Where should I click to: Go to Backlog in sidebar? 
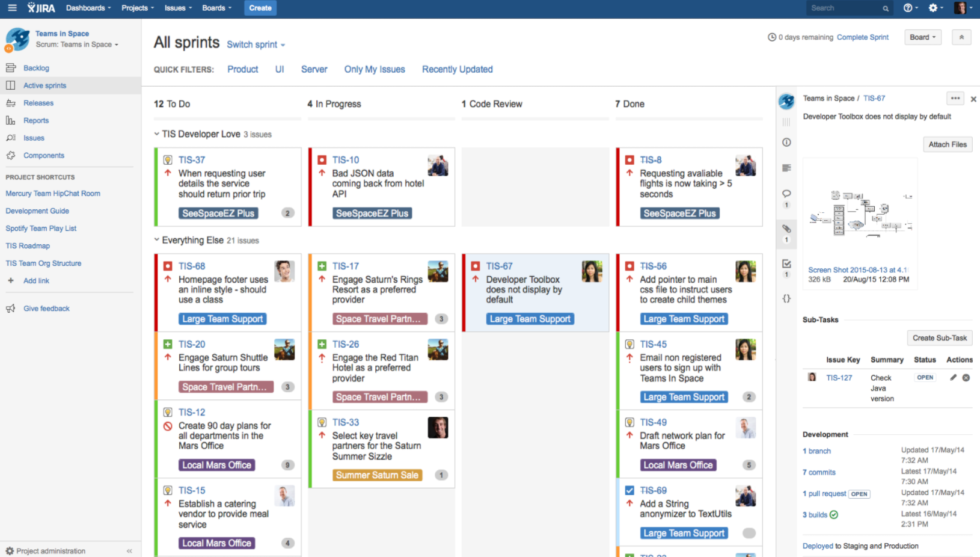(x=36, y=68)
